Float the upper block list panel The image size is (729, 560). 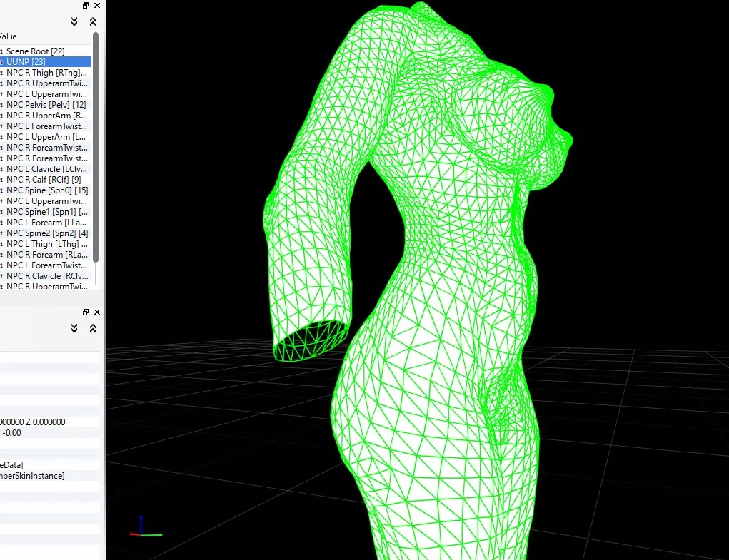point(86,6)
